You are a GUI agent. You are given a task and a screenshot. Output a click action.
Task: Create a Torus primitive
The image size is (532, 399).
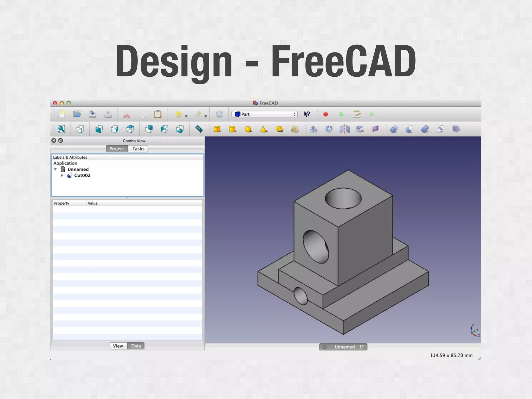coord(279,129)
